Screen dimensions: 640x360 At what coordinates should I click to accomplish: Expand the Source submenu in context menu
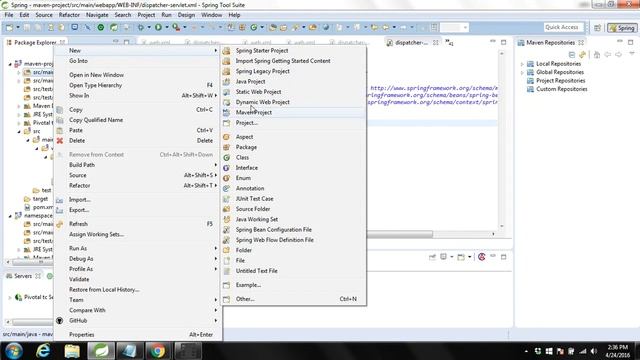coord(138,175)
